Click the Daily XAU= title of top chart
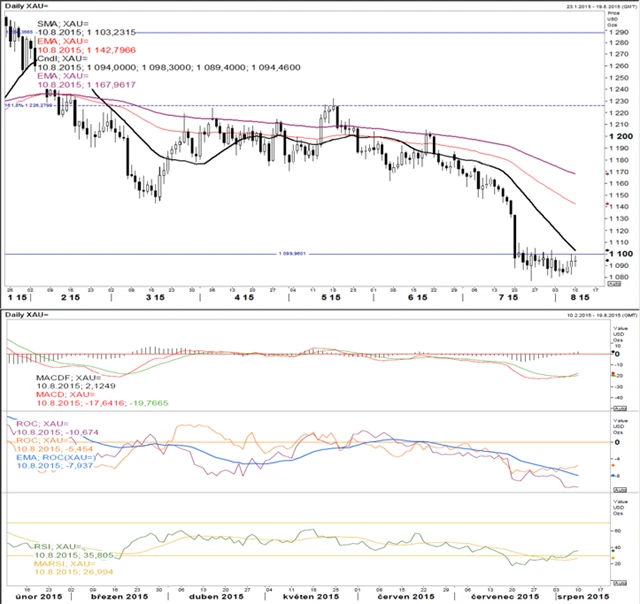 (x=24, y=5)
